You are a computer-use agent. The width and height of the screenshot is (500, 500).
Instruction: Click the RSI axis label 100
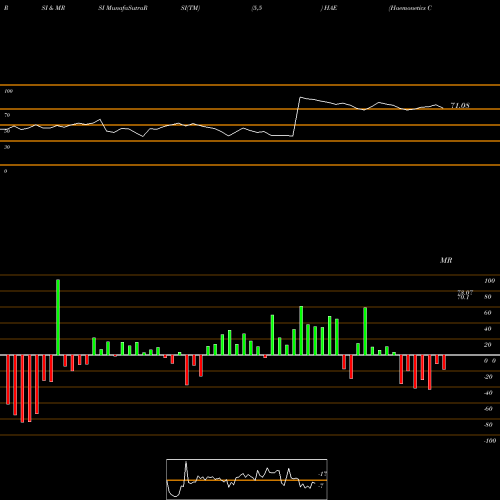[x=9, y=91]
